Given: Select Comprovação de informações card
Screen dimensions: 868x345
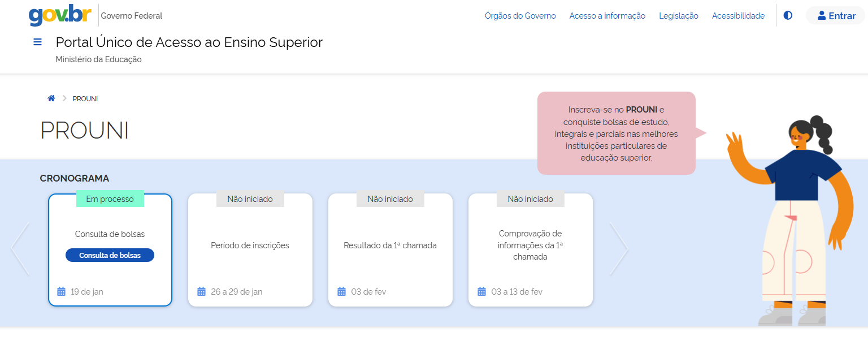Looking at the screenshot, I should 530,245.
